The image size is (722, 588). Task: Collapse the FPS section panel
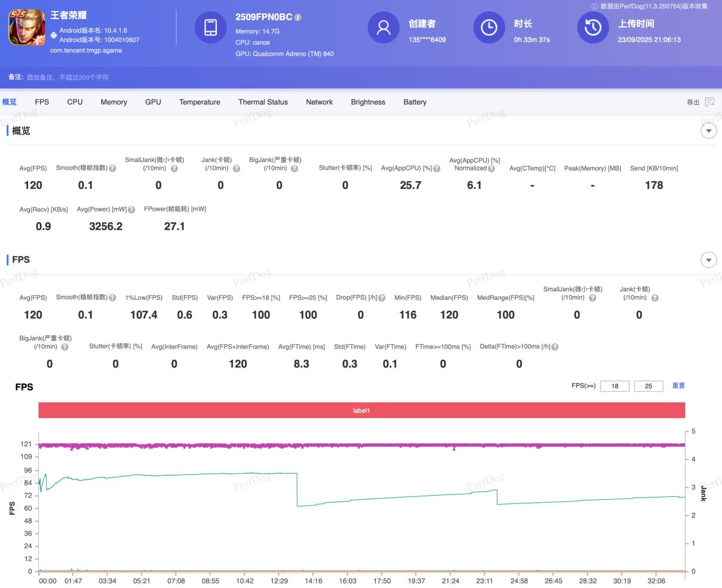pyautogui.click(x=708, y=260)
